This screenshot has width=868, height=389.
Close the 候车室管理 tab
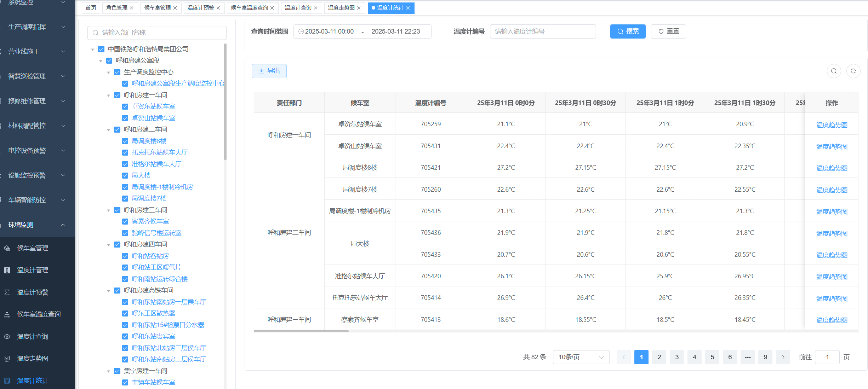(175, 8)
